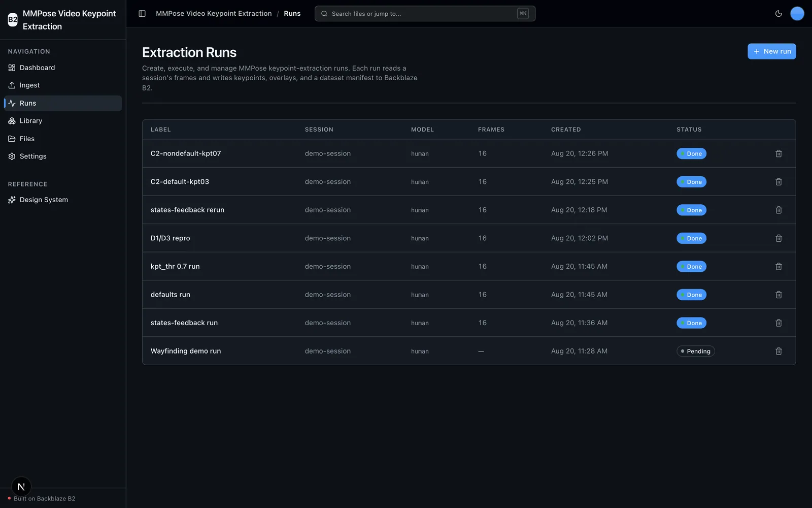Open the Design System reference
The image size is (812, 508).
[63, 200]
